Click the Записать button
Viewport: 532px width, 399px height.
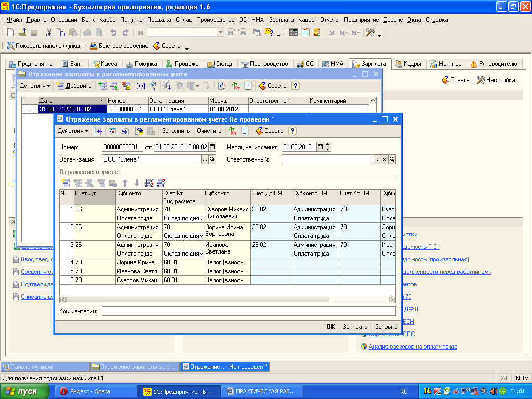pos(355,327)
